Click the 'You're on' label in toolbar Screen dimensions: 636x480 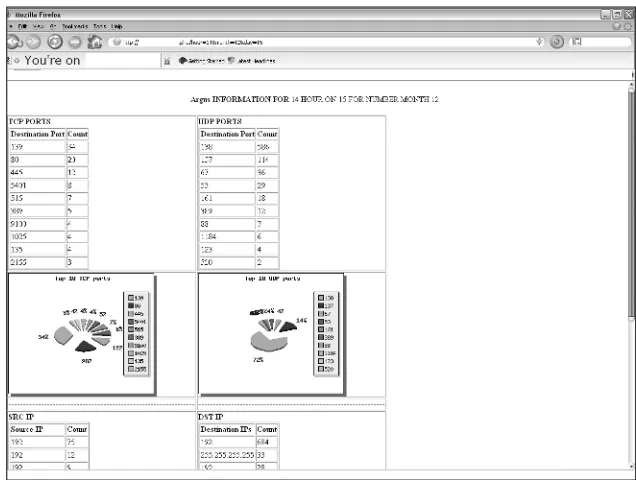point(52,60)
